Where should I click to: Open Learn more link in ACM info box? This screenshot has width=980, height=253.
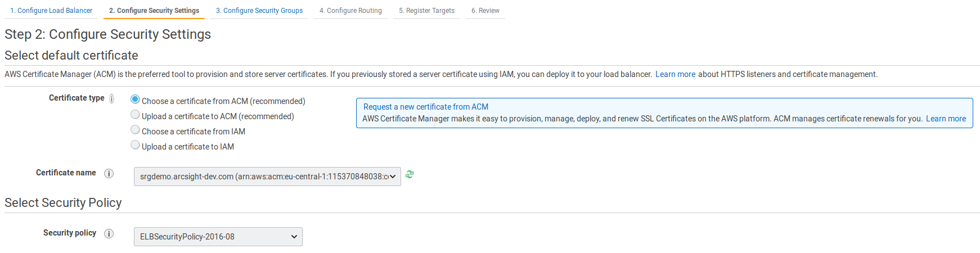pyautogui.click(x=946, y=119)
